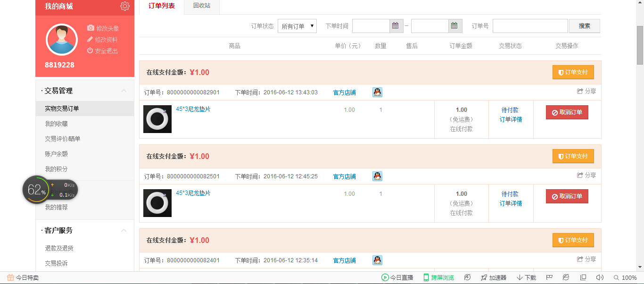Click 取消订单 for order 8000000000082501
The width and height of the screenshot is (644, 284).
pos(567,196)
